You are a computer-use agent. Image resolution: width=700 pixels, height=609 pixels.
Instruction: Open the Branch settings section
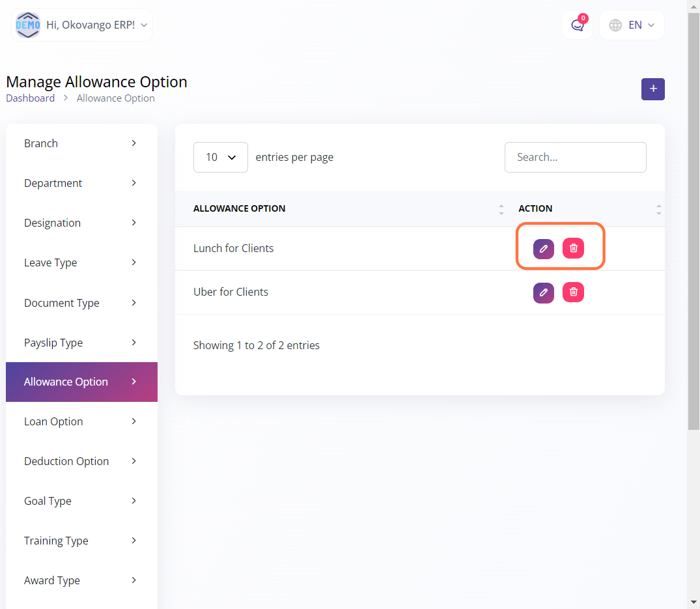pyautogui.click(x=81, y=143)
